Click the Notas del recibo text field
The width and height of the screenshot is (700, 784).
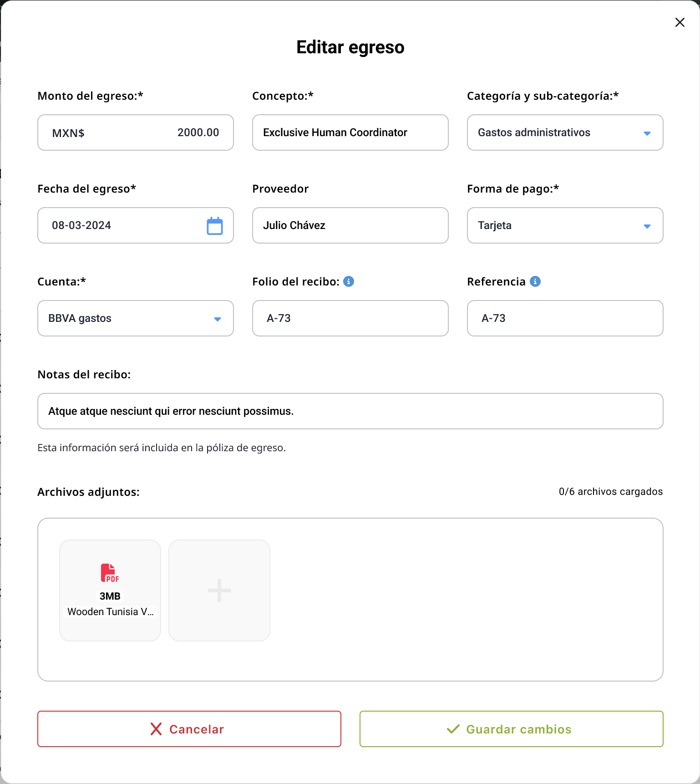click(350, 411)
